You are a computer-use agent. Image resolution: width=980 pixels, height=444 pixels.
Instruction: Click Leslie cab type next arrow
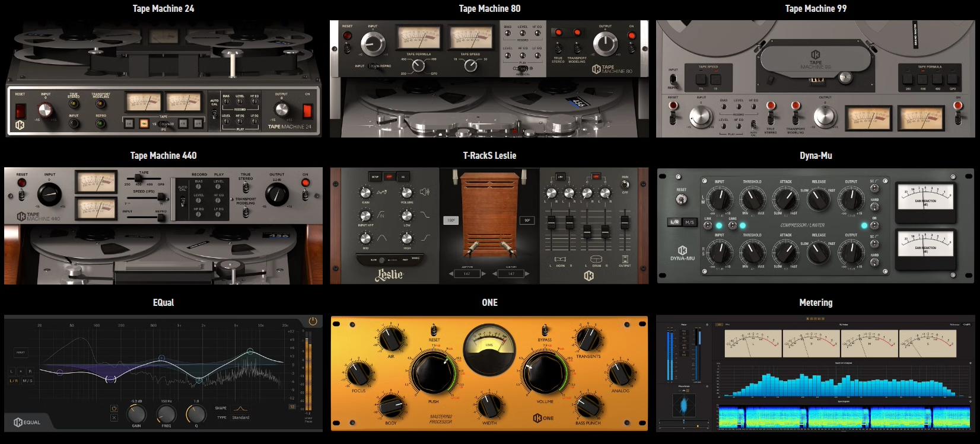tap(527, 274)
